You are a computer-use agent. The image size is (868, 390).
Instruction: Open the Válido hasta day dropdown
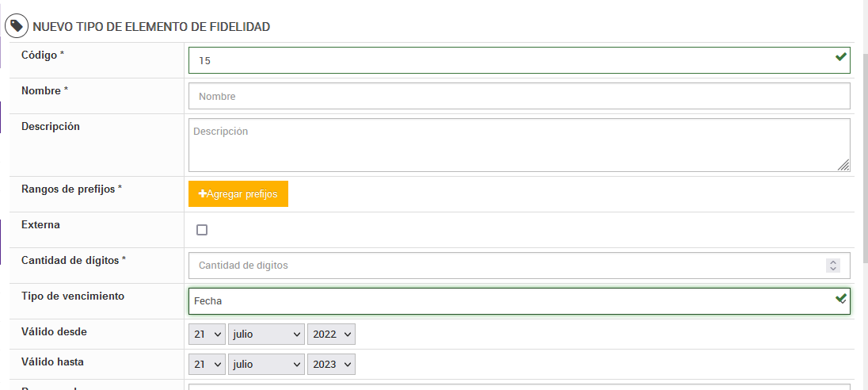point(207,364)
